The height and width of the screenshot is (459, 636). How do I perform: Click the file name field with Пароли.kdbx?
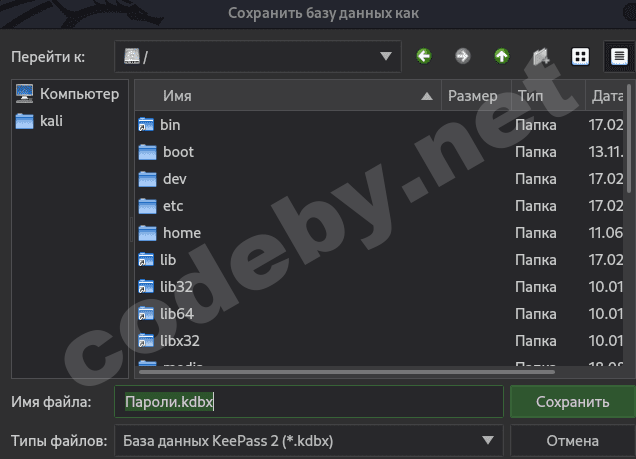click(309, 401)
